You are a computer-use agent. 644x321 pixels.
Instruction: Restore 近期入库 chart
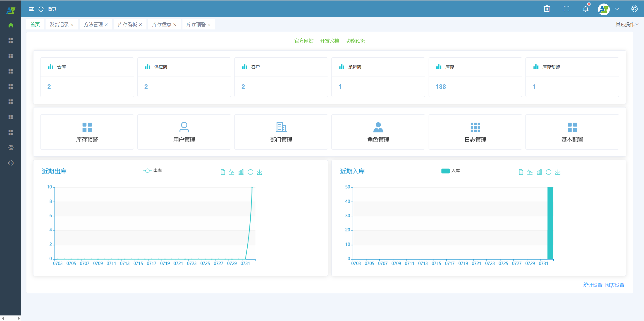point(549,172)
